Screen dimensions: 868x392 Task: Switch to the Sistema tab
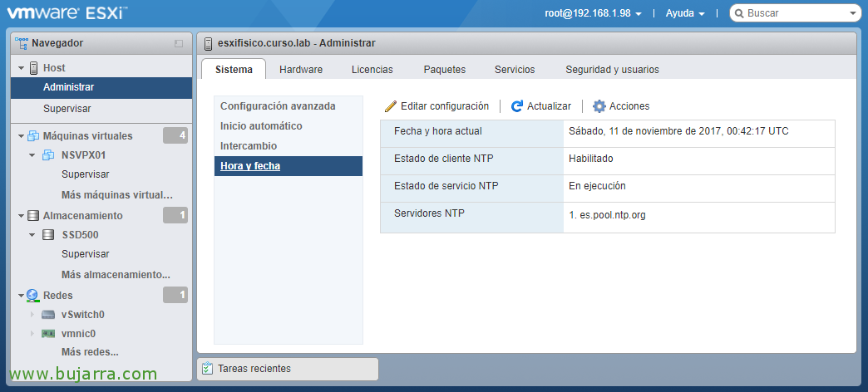click(x=234, y=70)
